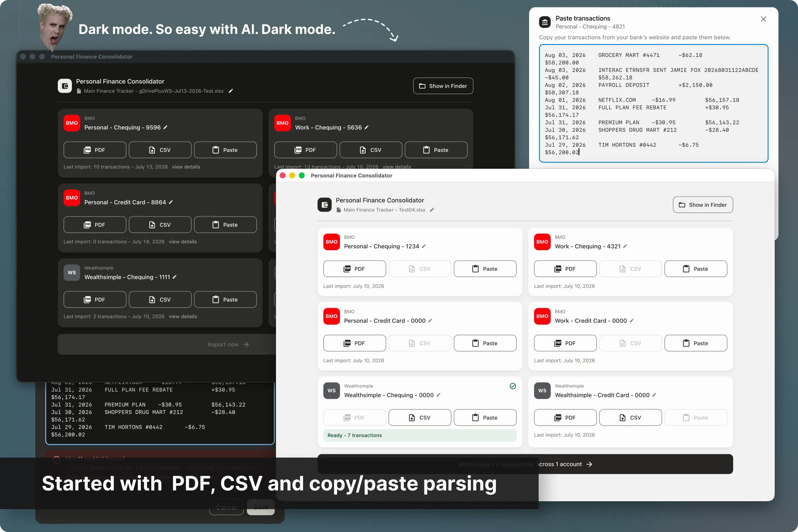The image size is (798, 532).
Task: View details of the July 13, 2026 import
Action: tap(186, 167)
